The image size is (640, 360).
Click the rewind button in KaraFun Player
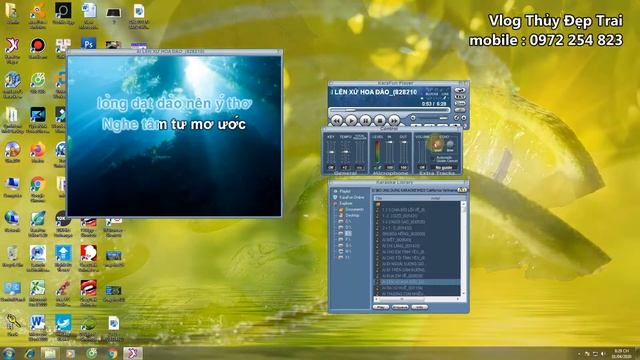[x=336, y=121]
